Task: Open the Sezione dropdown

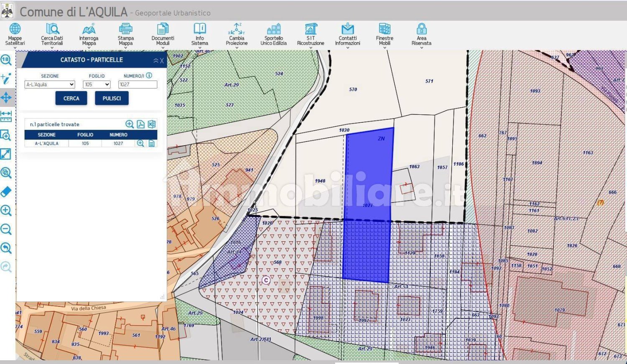Action: click(x=49, y=84)
